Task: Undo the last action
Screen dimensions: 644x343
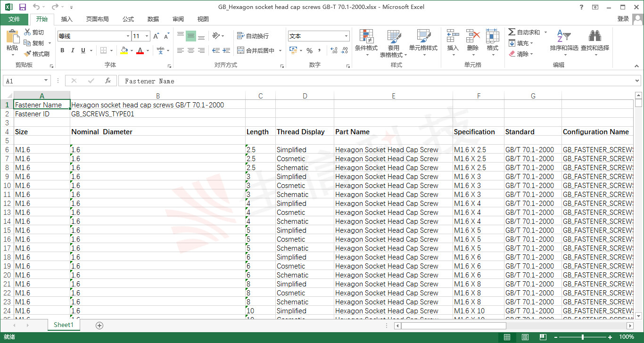Action: 37,7
